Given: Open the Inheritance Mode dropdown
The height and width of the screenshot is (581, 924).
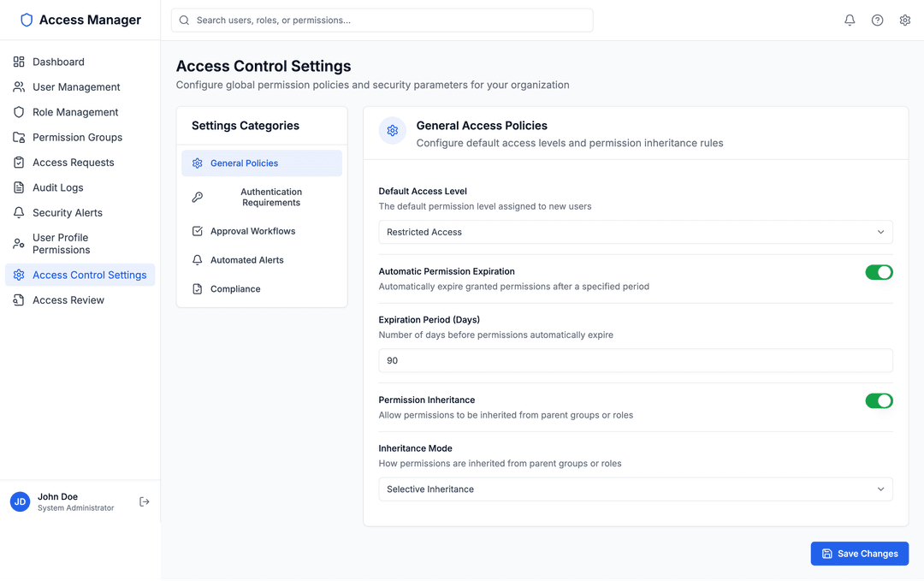Looking at the screenshot, I should pyautogui.click(x=636, y=489).
